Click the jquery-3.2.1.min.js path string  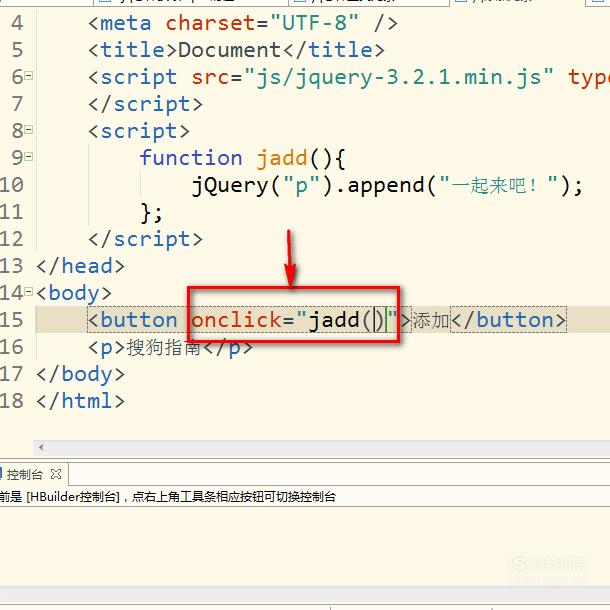tap(399, 77)
